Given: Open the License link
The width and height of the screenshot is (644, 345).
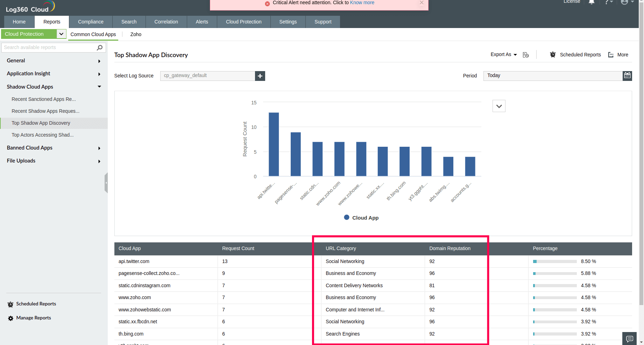Looking at the screenshot, I should [x=572, y=2].
